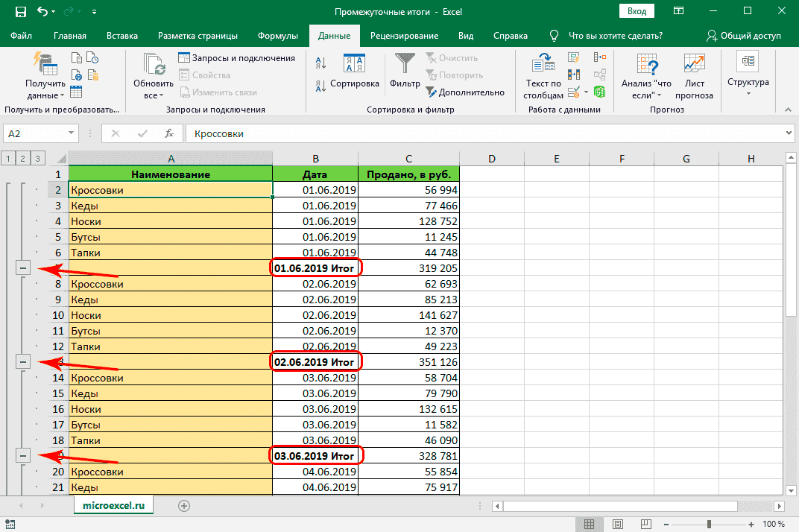Collapse the 02.06.2019 Итог group
The image size is (799, 532).
[23, 362]
